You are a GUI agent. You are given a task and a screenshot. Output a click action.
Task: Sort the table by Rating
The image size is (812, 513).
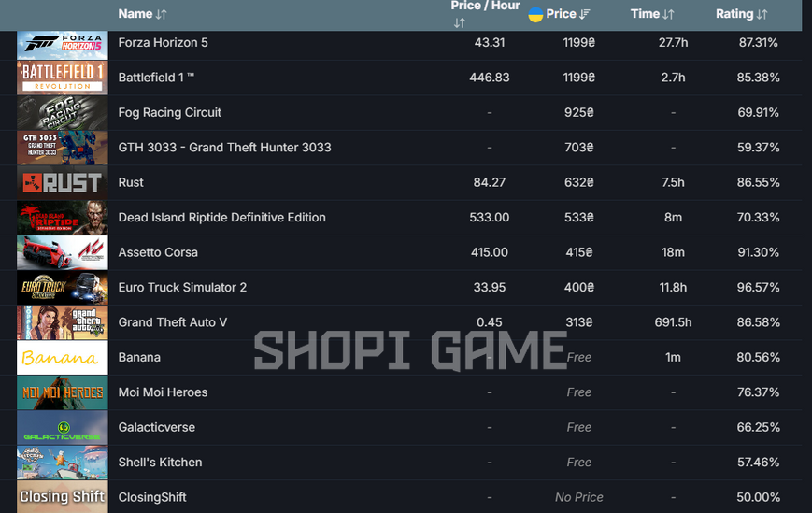click(762, 15)
